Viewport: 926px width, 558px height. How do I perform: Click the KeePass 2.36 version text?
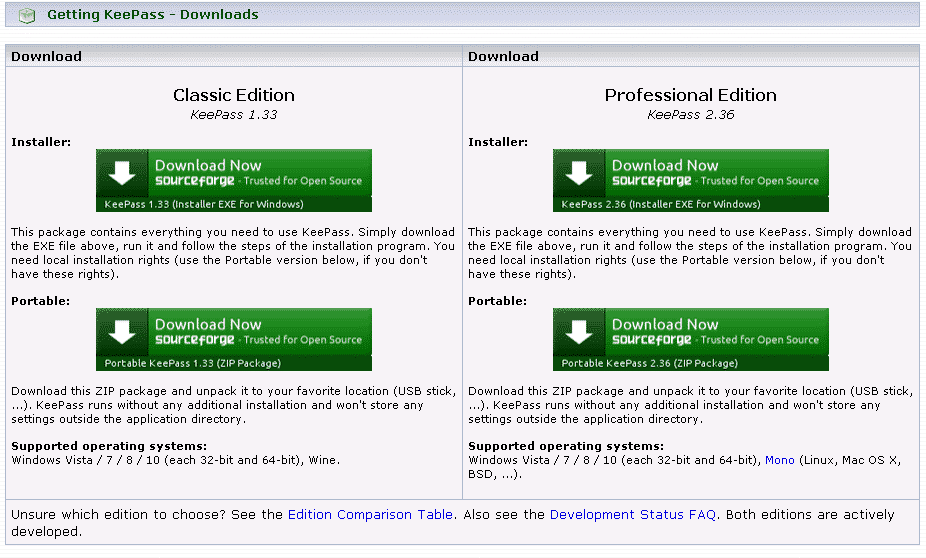(x=690, y=115)
